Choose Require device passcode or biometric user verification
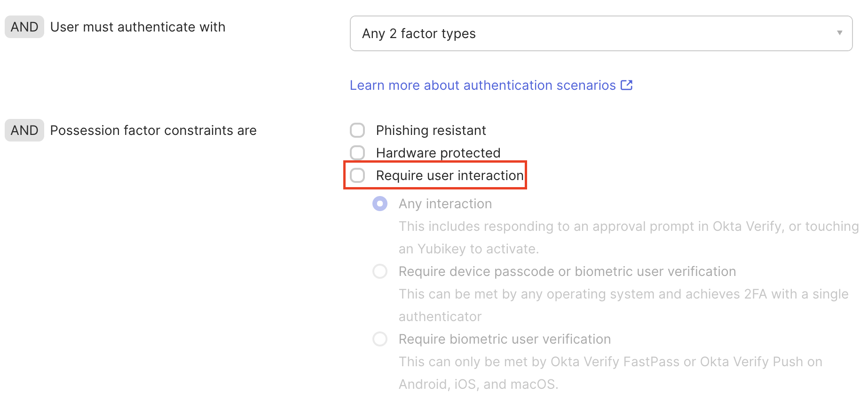The height and width of the screenshot is (409, 868). pyautogui.click(x=380, y=271)
